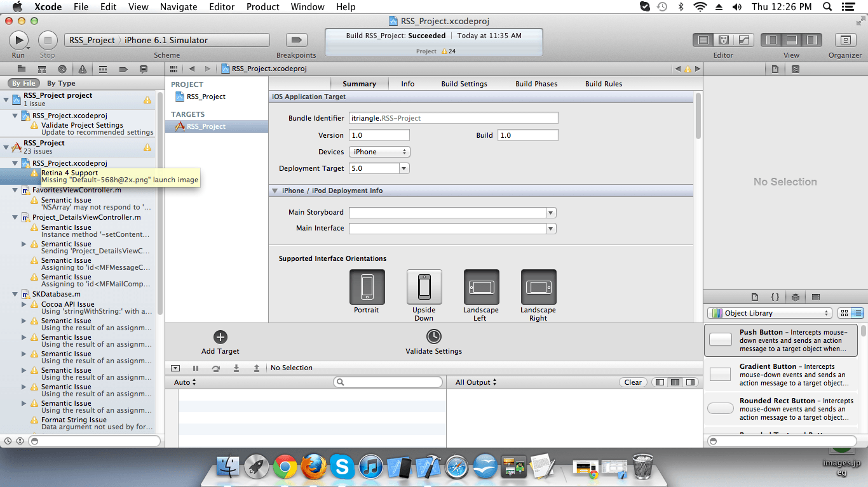The width and height of the screenshot is (868, 487).
Task: Open the Navigate menu
Action: [179, 7]
